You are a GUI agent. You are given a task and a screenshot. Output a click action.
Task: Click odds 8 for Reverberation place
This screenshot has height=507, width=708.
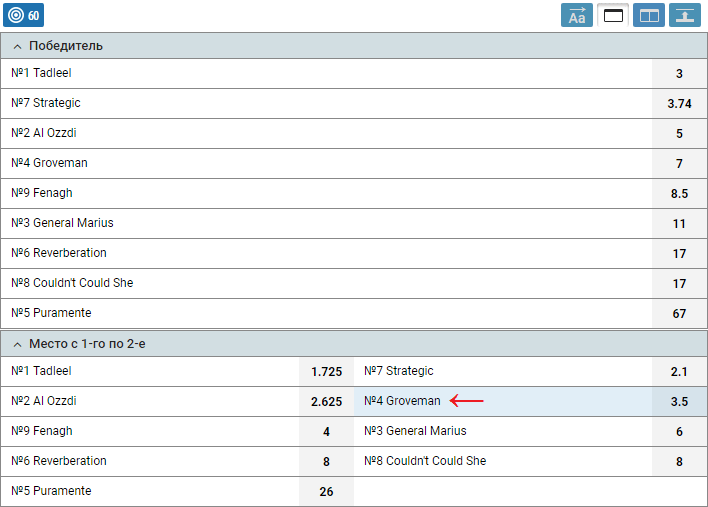[x=326, y=461]
